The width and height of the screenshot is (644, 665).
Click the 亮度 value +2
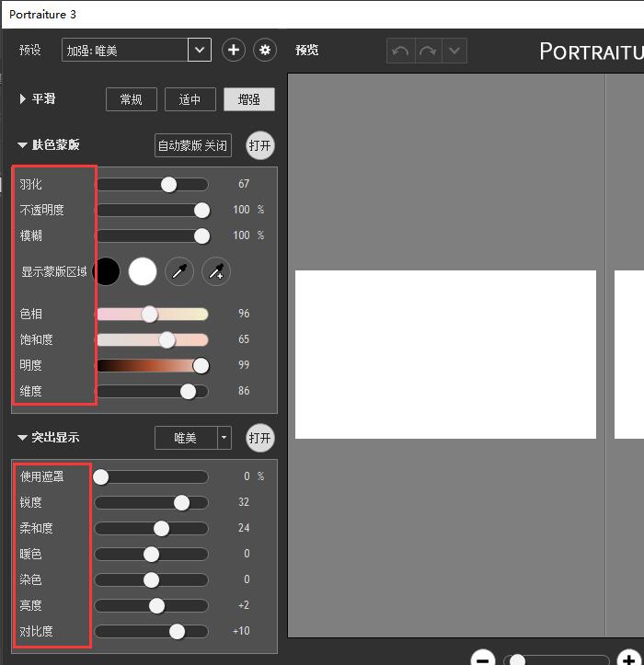click(244, 605)
